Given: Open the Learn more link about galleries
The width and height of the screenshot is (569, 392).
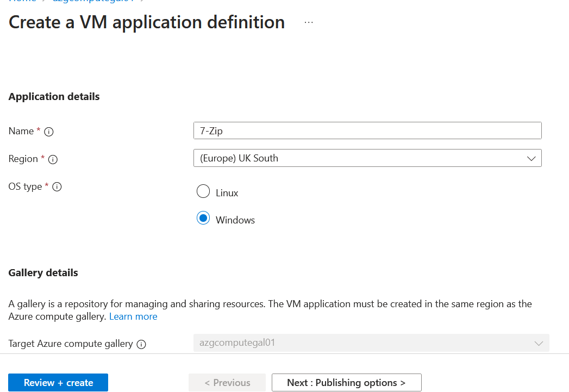Looking at the screenshot, I should [133, 316].
